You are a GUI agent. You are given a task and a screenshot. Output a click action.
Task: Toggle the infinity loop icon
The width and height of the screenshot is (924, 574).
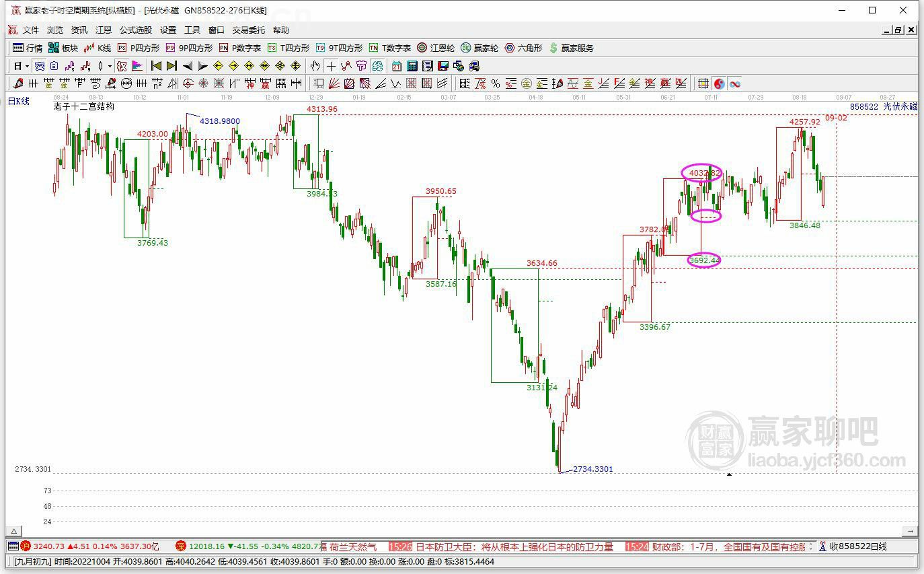(x=735, y=83)
